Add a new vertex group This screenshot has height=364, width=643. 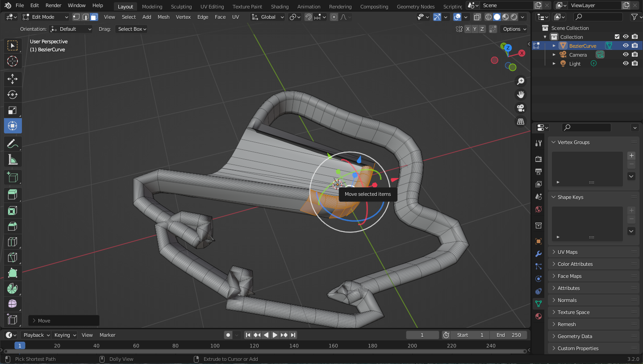pos(631,156)
